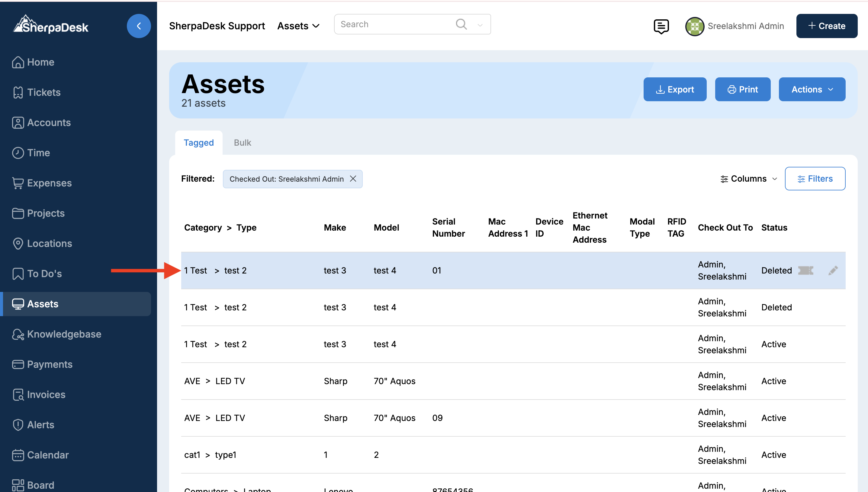This screenshot has height=492, width=868.
Task: Click the pencil edit icon on first row
Action: tap(833, 270)
